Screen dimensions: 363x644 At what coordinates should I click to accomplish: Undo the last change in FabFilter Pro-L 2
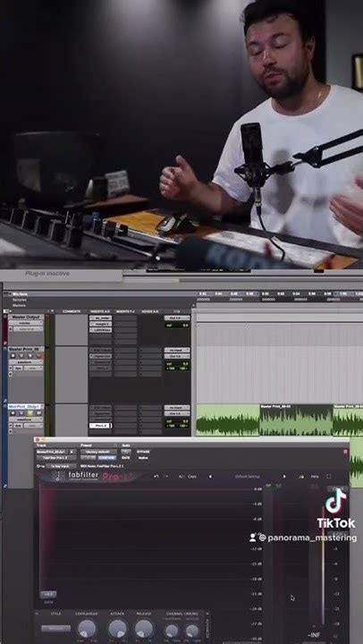156,477
